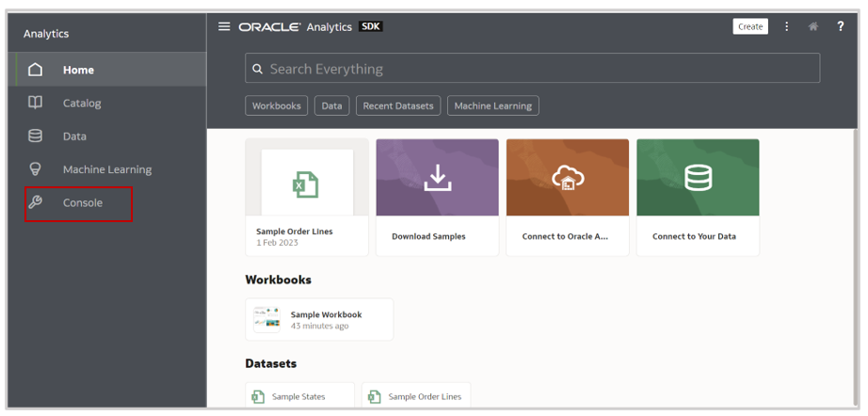Screen dimensions: 868x416
Task: Click the Create button
Action: coord(750,26)
